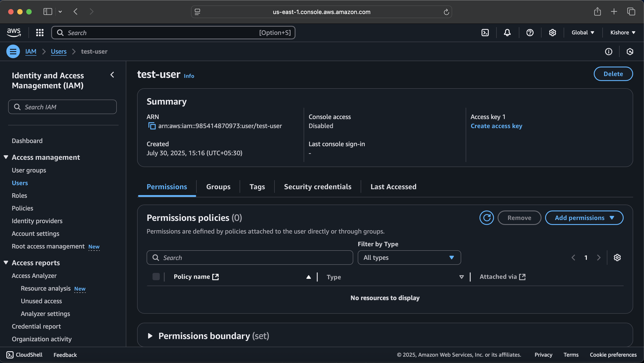Viewport: 644px width, 363px height.
Task: Click the Create access key link
Action: click(x=496, y=126)
